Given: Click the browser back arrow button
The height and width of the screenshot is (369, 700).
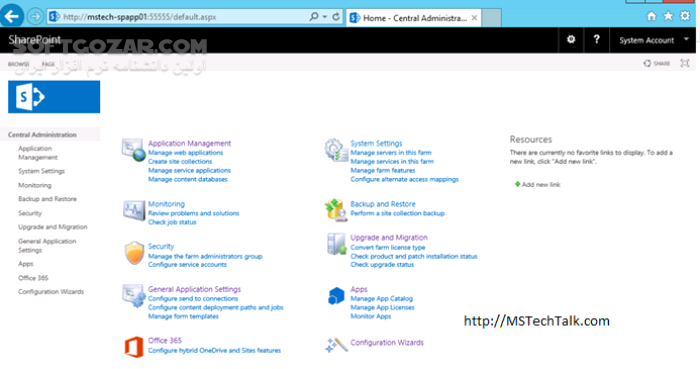Looking at the screenshot, I should click(12, 17).
